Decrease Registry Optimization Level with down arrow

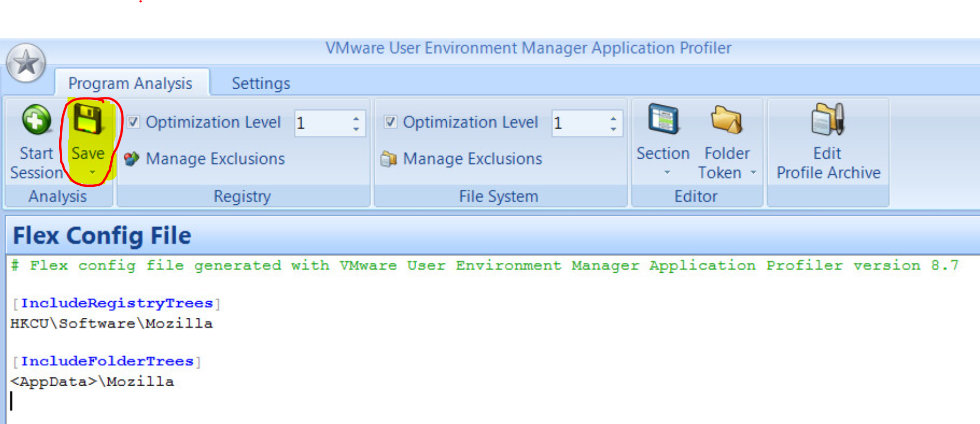(356, 130)
